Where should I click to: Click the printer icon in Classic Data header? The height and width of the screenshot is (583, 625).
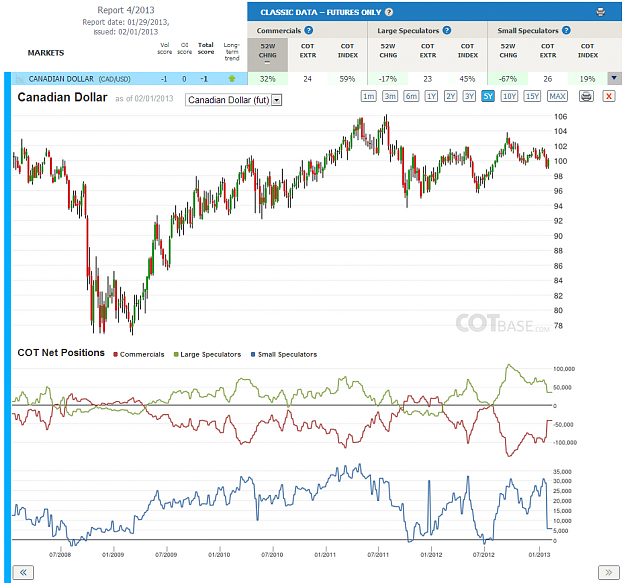pos(600,12)
